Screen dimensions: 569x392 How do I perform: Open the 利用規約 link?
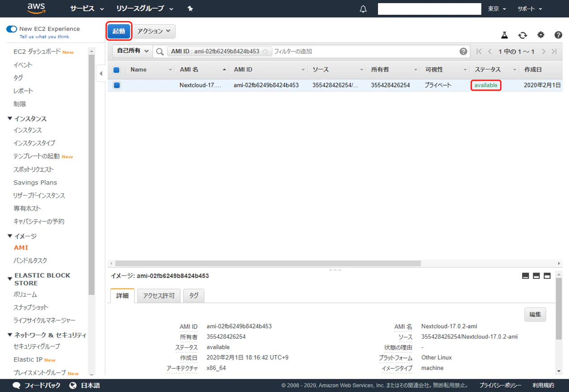(543, 385)
